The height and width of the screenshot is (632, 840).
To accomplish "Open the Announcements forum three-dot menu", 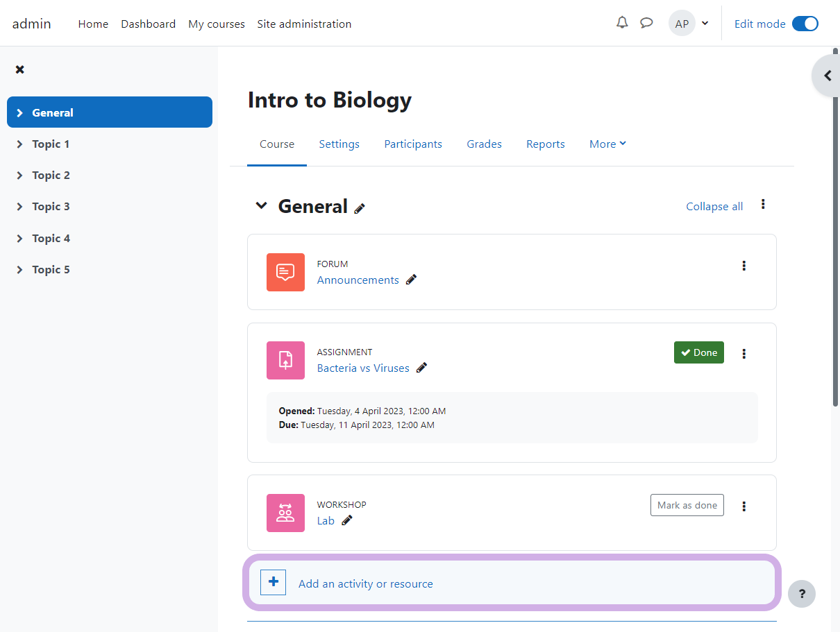I will point(744,266).
